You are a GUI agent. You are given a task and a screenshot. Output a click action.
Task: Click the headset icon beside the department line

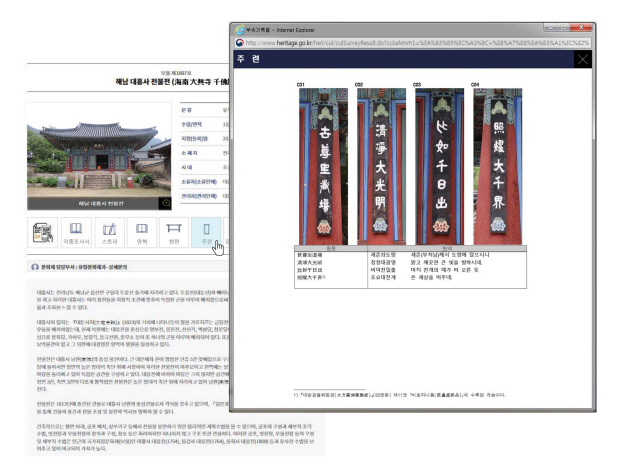[35, 267]
